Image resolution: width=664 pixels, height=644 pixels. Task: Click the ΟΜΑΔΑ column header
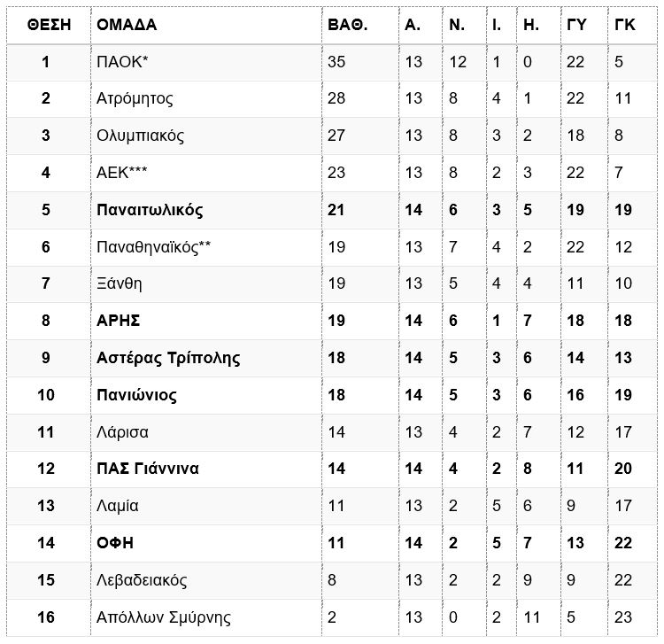pos(127,25)
